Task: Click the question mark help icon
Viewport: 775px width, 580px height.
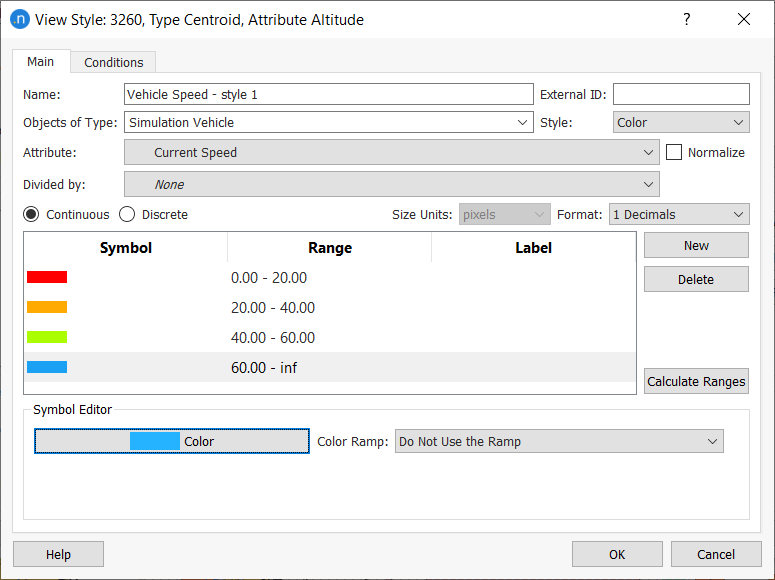Action: [x=686, y=20]
